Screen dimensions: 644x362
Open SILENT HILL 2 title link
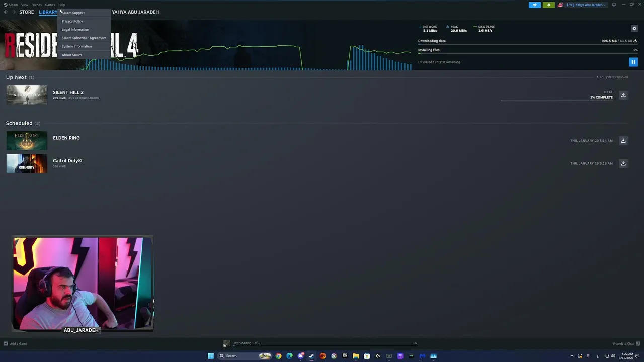[68, 92]
